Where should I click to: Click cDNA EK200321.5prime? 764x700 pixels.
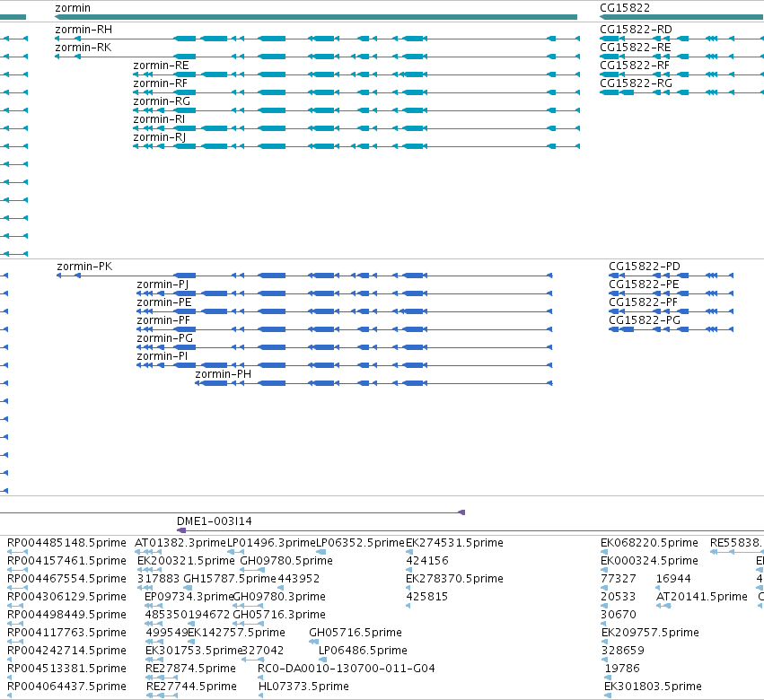pyautogui.click(x=186, y=561)
